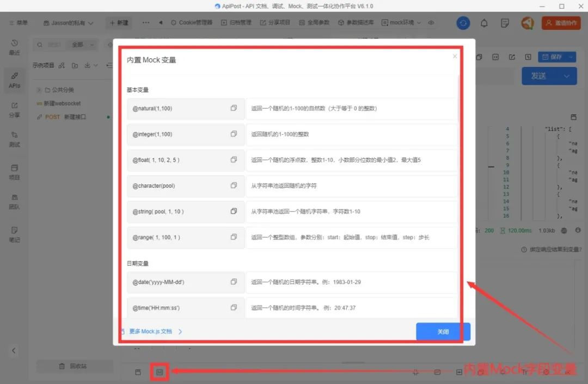Open the Jasson的私有 workspace dropdown
This screenshot has width=588, height=384.
(68, 23)
